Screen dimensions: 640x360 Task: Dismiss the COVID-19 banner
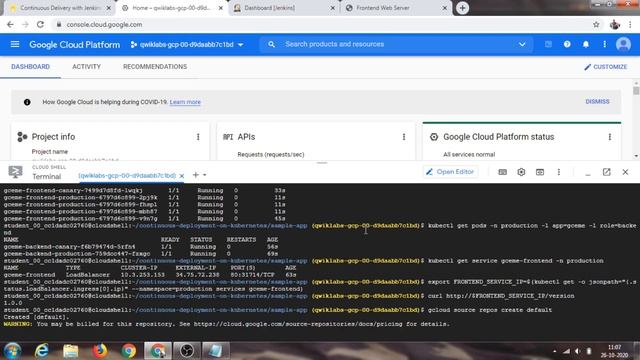(x=597, y=102)
